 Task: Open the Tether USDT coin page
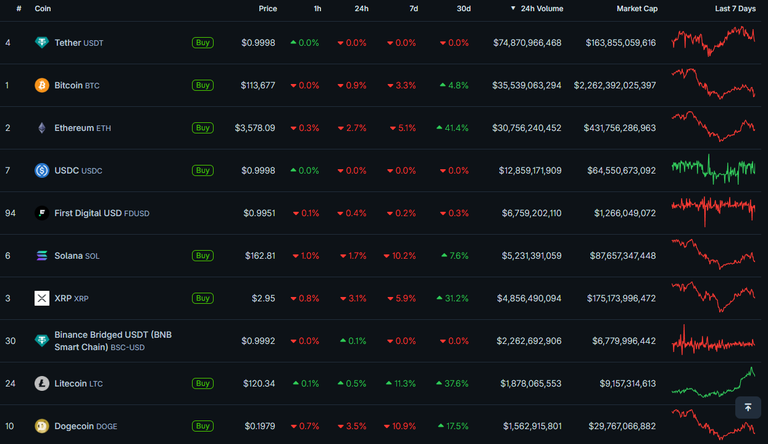click(79, 43)
